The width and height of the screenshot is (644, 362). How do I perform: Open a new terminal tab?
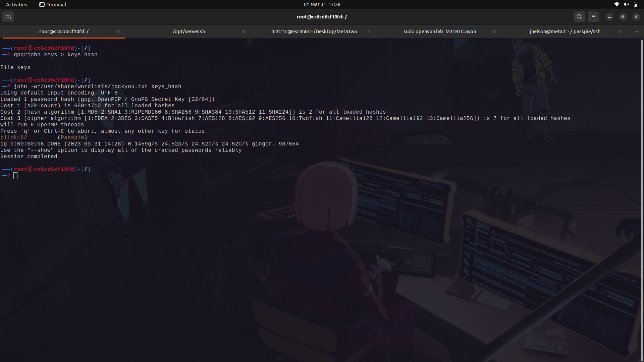(8, 17)
